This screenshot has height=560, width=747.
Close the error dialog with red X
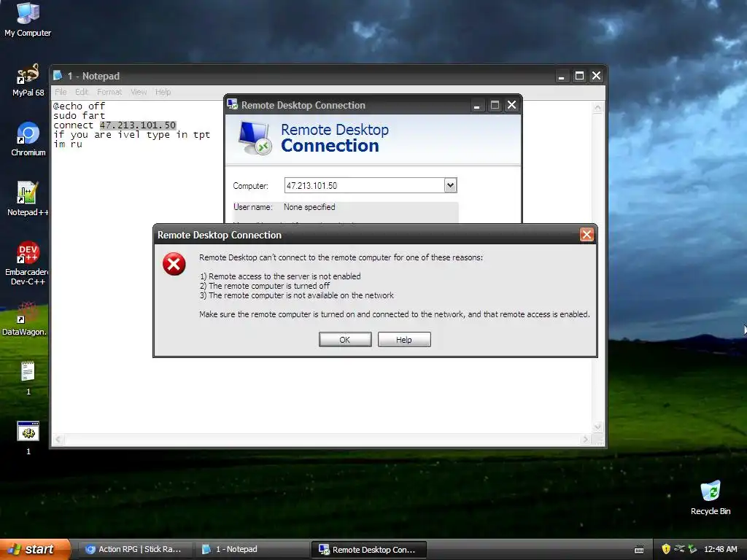coord(587,234)
